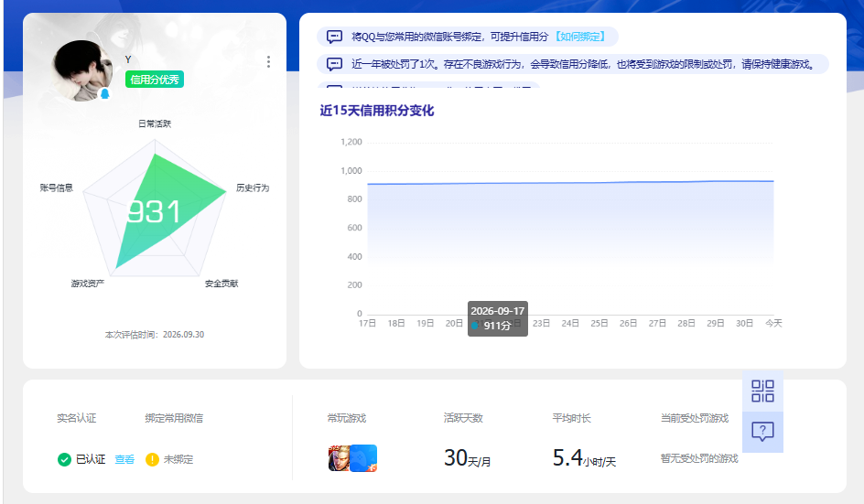
Task: Select the 游戏资产 radar label
Action: [x=87, y=284]
